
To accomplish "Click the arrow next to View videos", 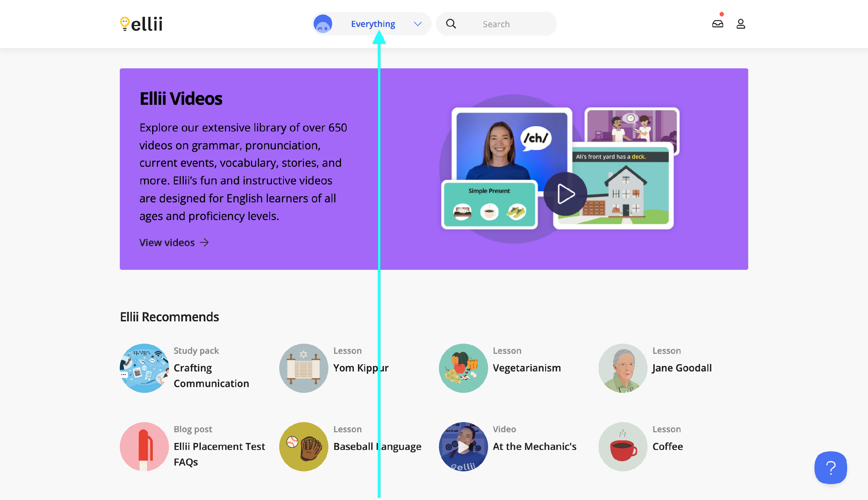I will [x=205, y=242].
